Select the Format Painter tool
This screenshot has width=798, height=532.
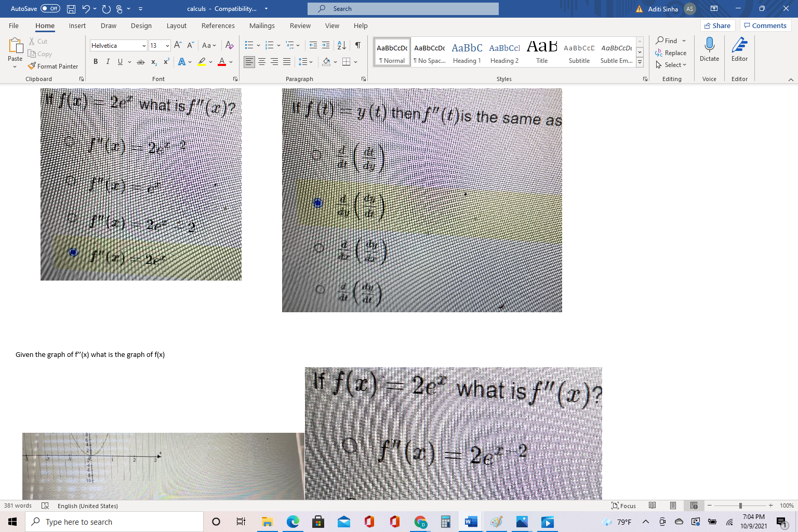click(x=54, y=66)
